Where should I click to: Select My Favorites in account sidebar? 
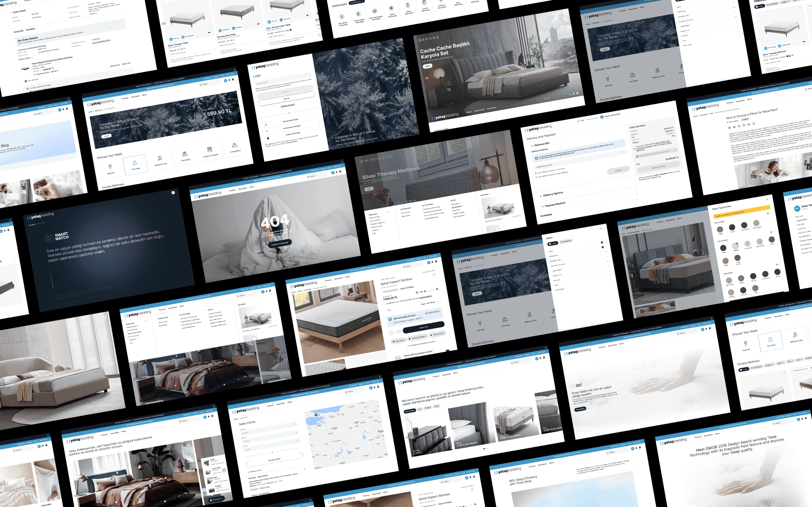click(x=802, y=220)
